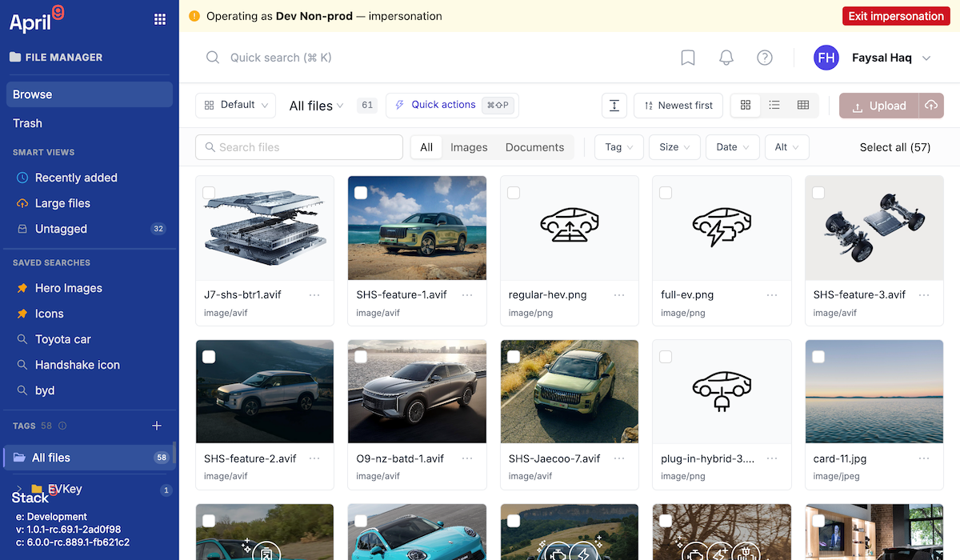This screenshot has height=560, width=960.
Task: Open more options for SHS-feature-3.avif
Action: [924, 295]
